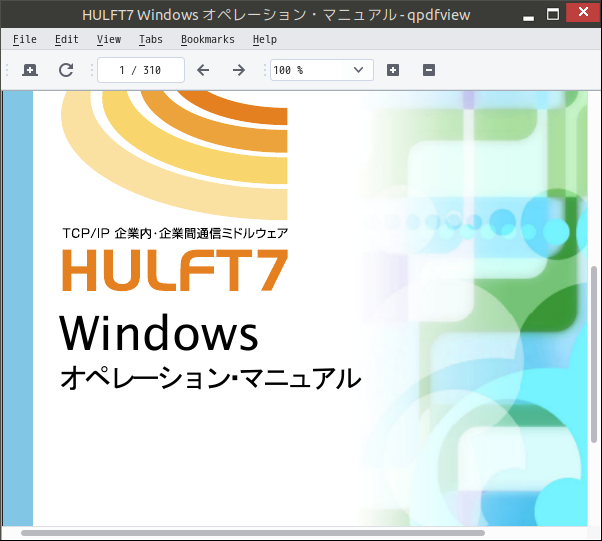Go to previous page arrow
This screenshot has height=541, width=602.
203,70
